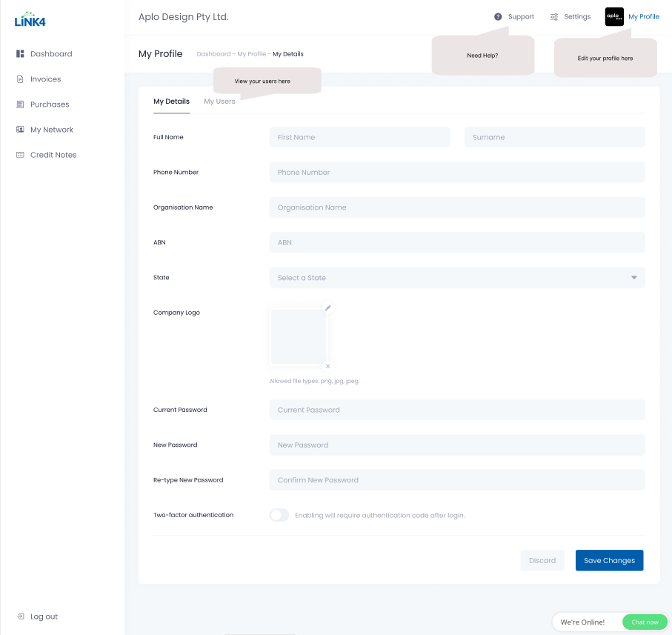Screen dimensions: 672x635
Task: Click the Save Changes button
Action: tap(609, 561)
